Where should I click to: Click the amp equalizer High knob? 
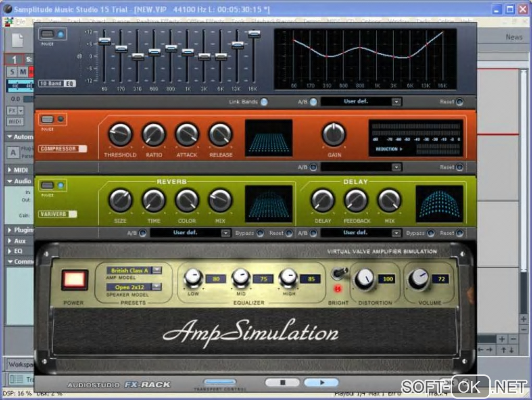point(288,278)
